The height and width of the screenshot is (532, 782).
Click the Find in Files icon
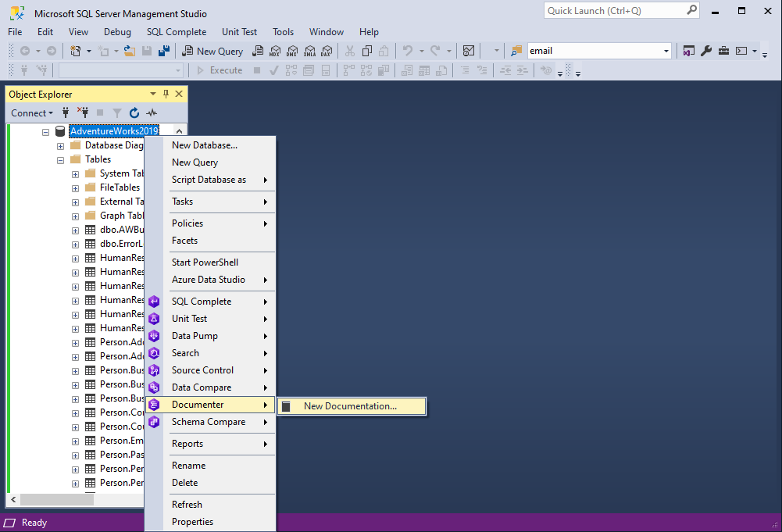[x=516, y=51]
